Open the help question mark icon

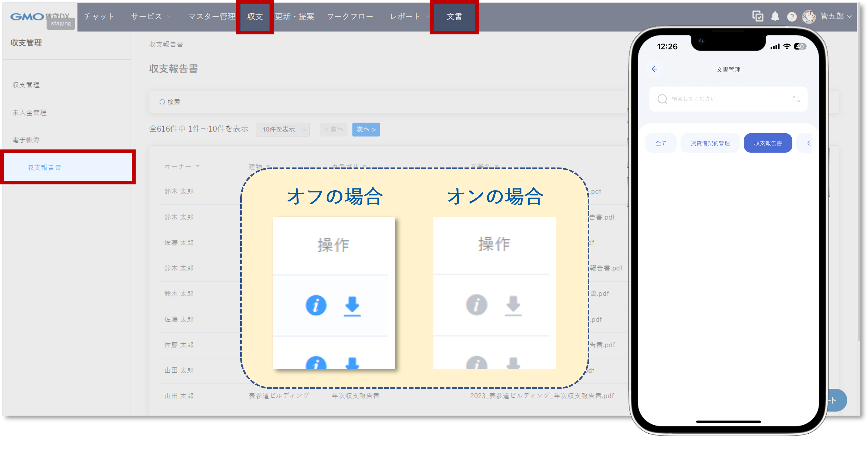coord(792,16)
